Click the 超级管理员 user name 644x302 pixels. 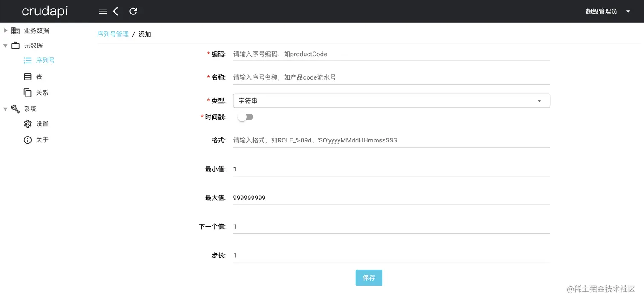(x=601, y=11)
